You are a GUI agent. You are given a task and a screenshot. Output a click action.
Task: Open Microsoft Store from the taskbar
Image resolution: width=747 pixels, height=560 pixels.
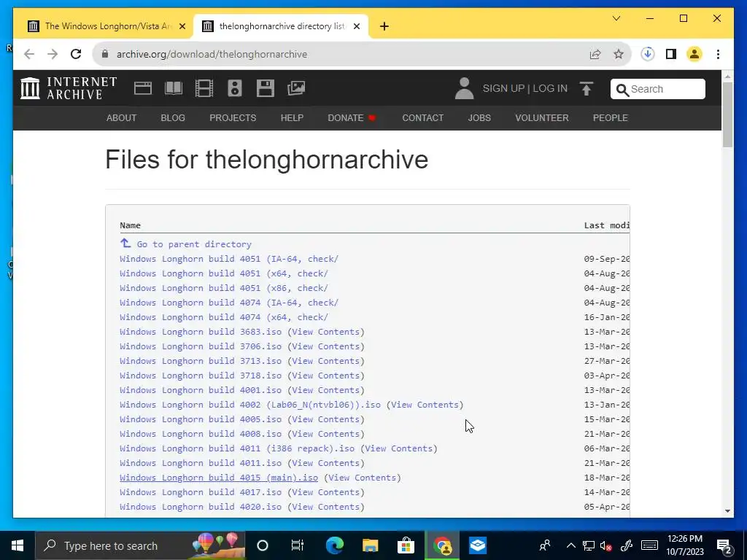click(x=406, y=545)
